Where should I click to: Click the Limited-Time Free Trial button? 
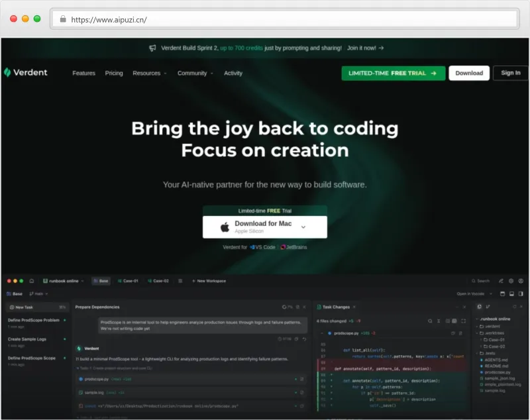click(x=393, y=74)
